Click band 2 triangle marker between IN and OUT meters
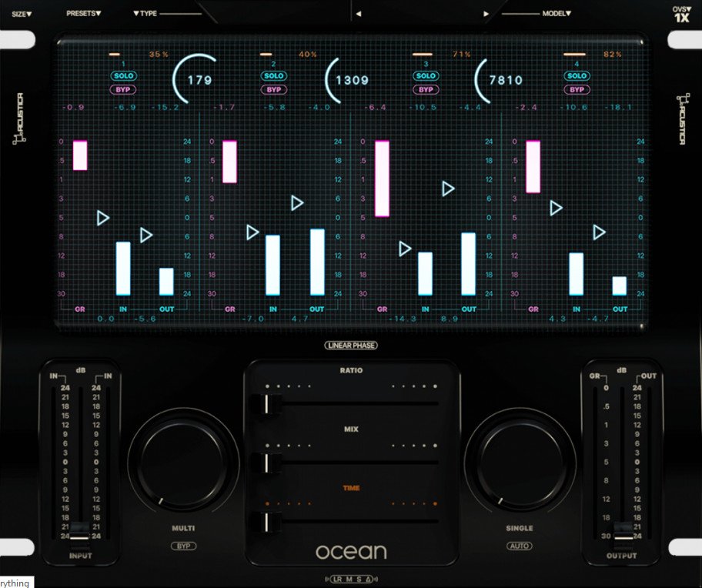 (x=297, y=203)
